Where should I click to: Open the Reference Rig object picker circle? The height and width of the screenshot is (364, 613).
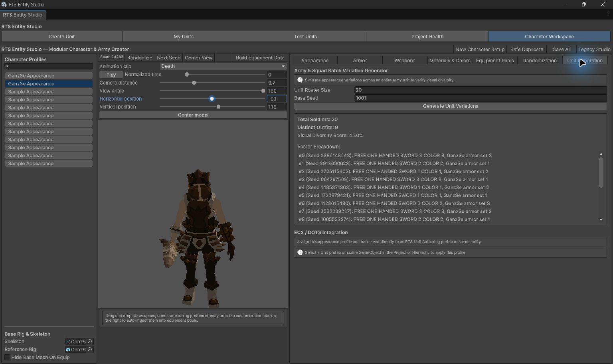click(x=90, y=349)
